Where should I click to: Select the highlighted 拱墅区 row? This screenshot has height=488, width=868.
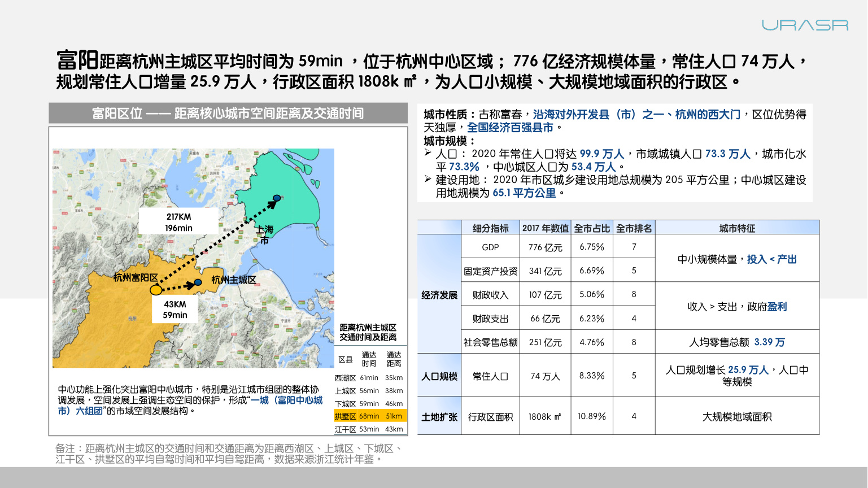[x=370, y=416]
